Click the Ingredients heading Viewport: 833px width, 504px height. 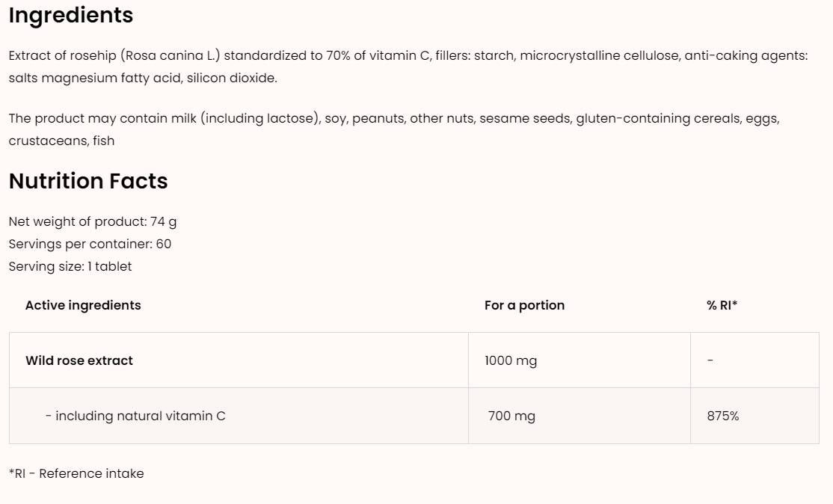pyautogui.click(x=71, y=16)
